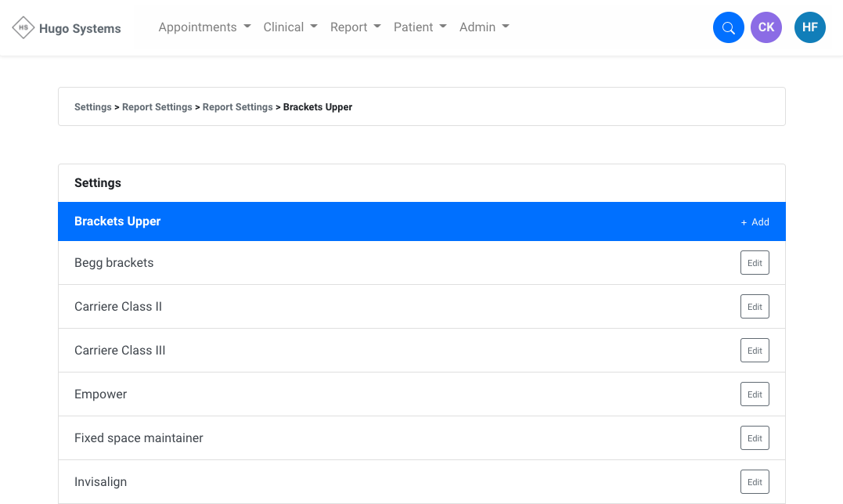The image size is (843, 504).
Task: Edit the Fixed space maintainer entry
Action: click(755, 438)
